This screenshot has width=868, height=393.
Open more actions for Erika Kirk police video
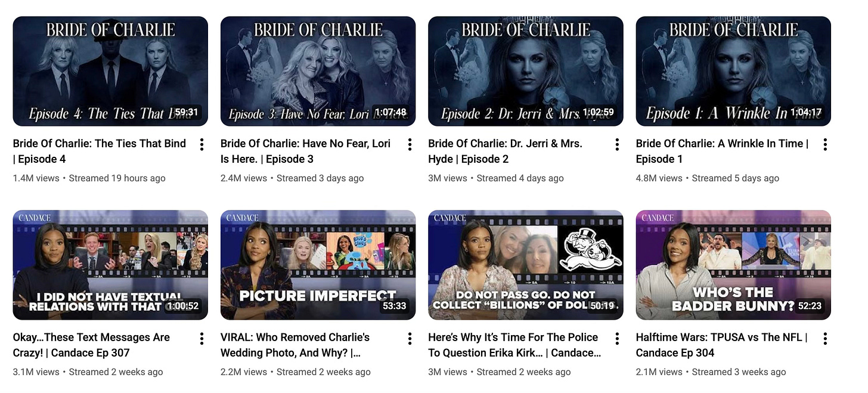click(617, 339)
